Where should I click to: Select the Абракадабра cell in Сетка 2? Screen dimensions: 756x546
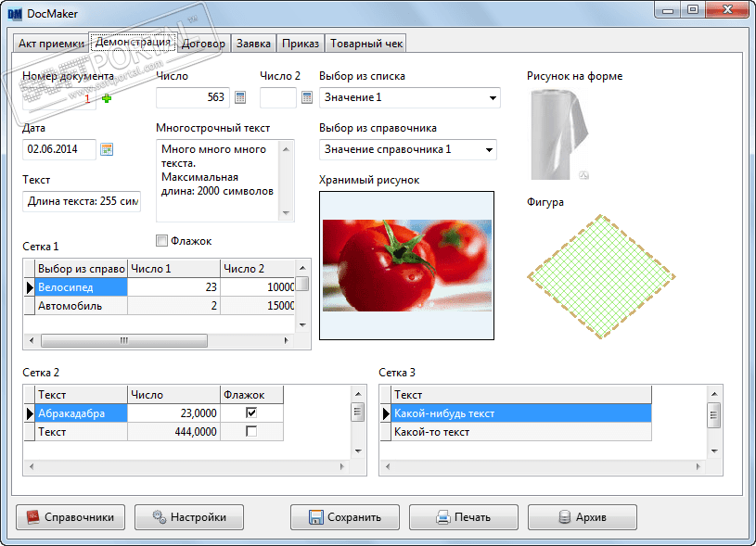[81, 413]
